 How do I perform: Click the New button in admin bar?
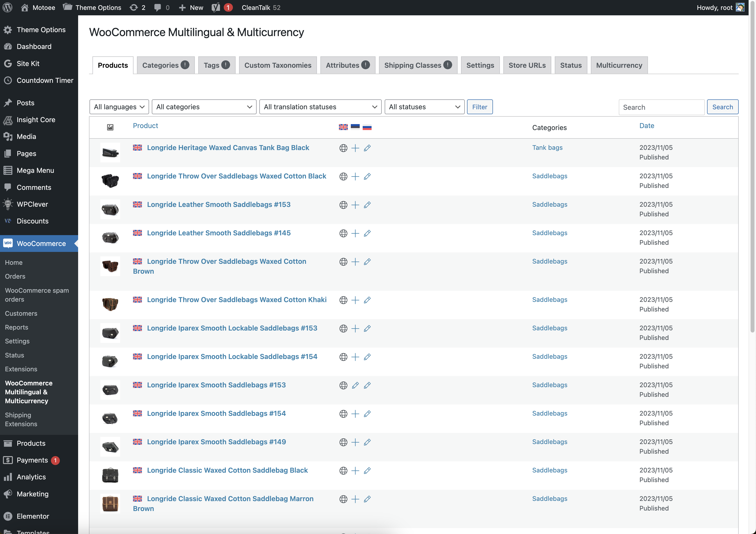pyautogui.click(x=191, y=7)
